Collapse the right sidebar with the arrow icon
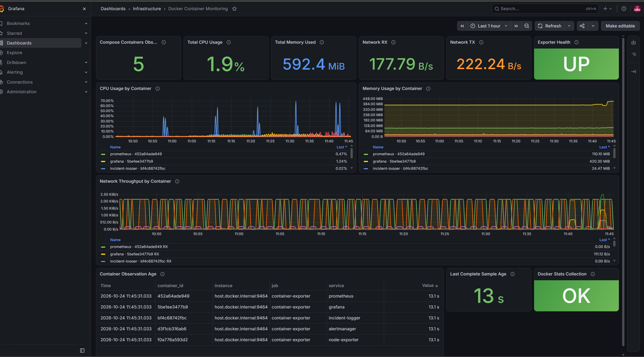 click(x=633, y=72)
